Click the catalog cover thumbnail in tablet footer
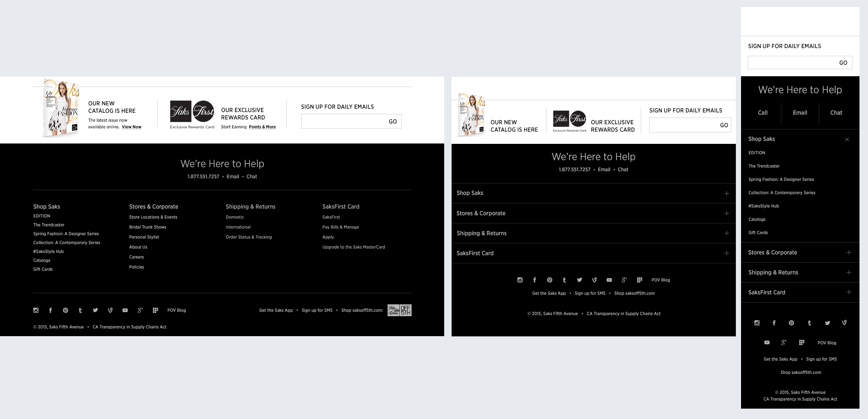The width and height of the screenshot is (868, 419). click(x=472, y=115)
